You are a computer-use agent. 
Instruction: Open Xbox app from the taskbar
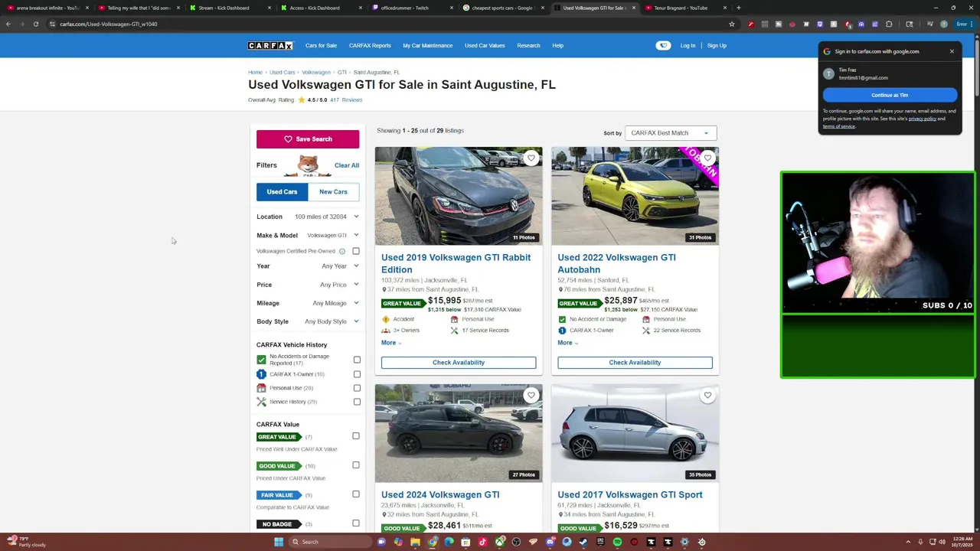click(x=499, y=542)
